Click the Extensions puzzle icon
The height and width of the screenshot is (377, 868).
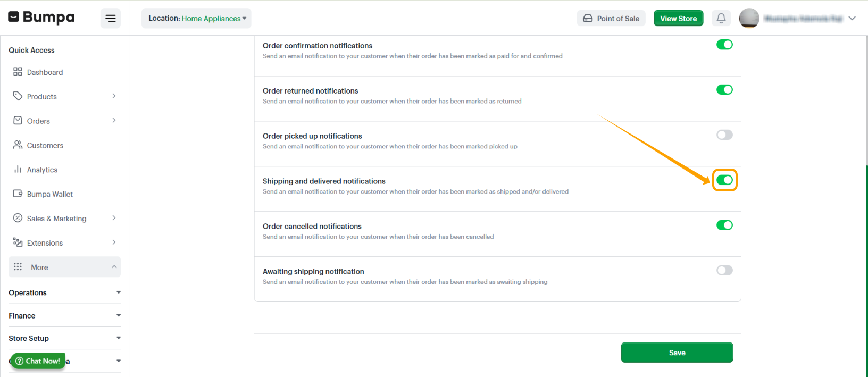(x=18, y=242)
